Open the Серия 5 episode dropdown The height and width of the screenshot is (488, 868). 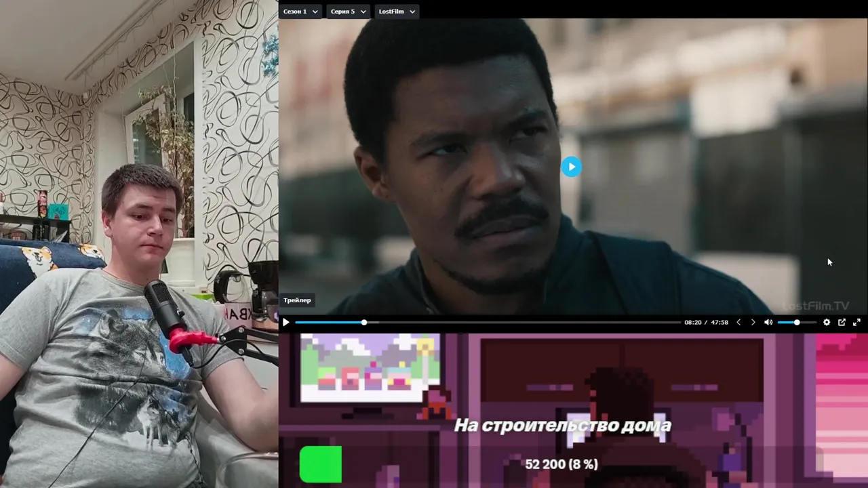point(349,12)
